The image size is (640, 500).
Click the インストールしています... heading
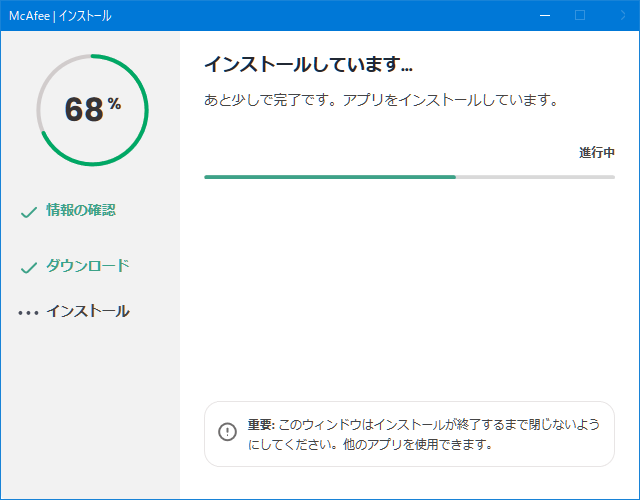coord(309,64)
